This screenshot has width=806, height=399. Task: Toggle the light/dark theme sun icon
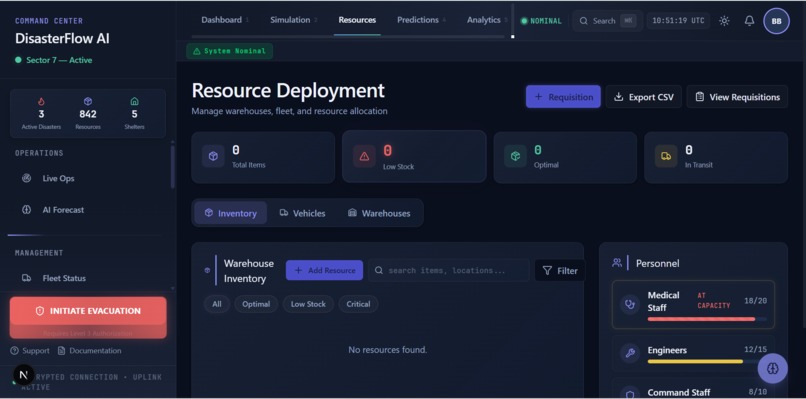(x=724, y=21)
